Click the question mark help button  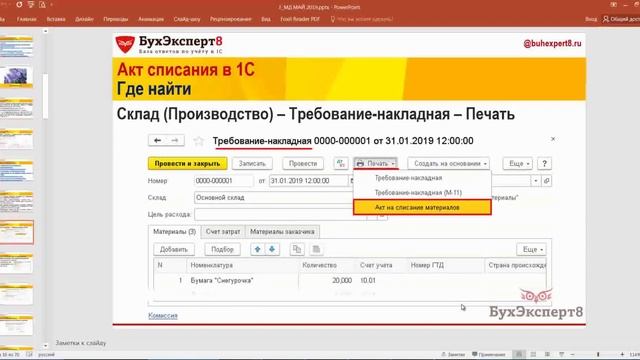pos(544,164)
